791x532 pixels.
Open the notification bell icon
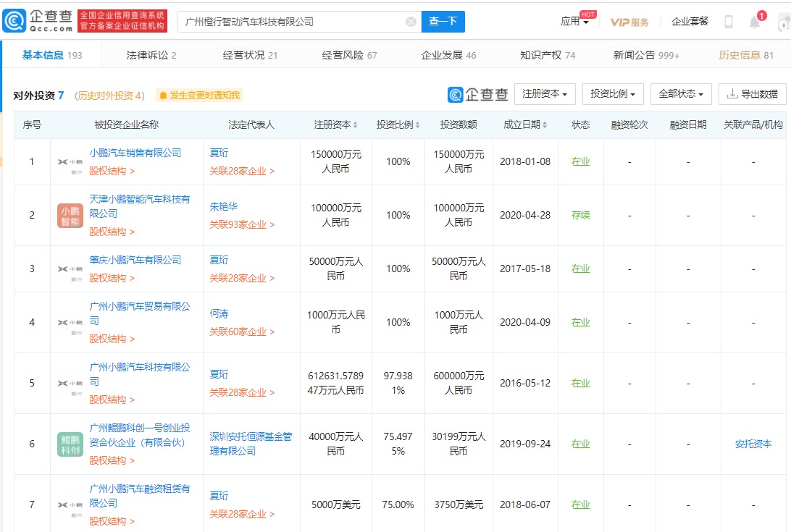pyautogui.click(x=755, y=22)
